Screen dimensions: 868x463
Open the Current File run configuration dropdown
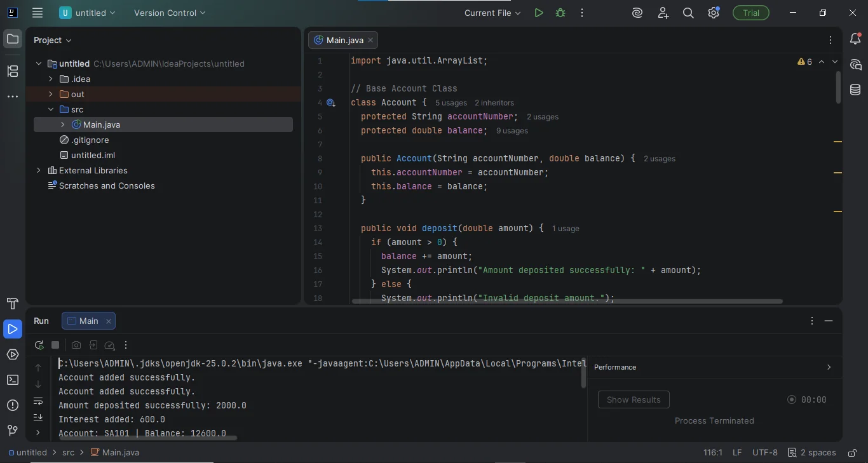492,13
